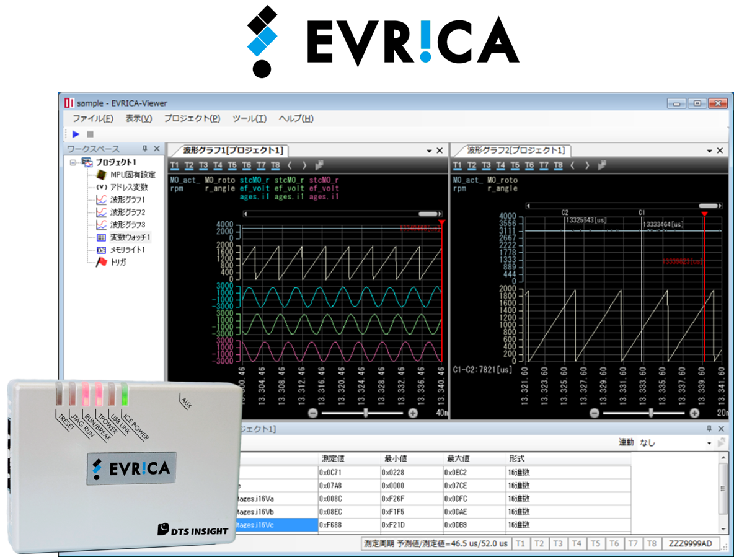Go to previous trigger in 波形グラフ2
This screenshot has height=560, width=734.
point(572,165)
